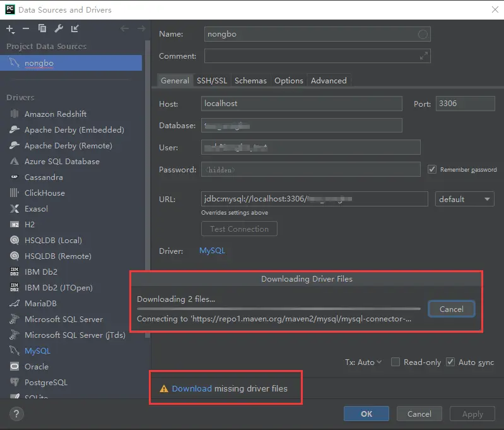Select the nongbo data source

click(71, 63)
